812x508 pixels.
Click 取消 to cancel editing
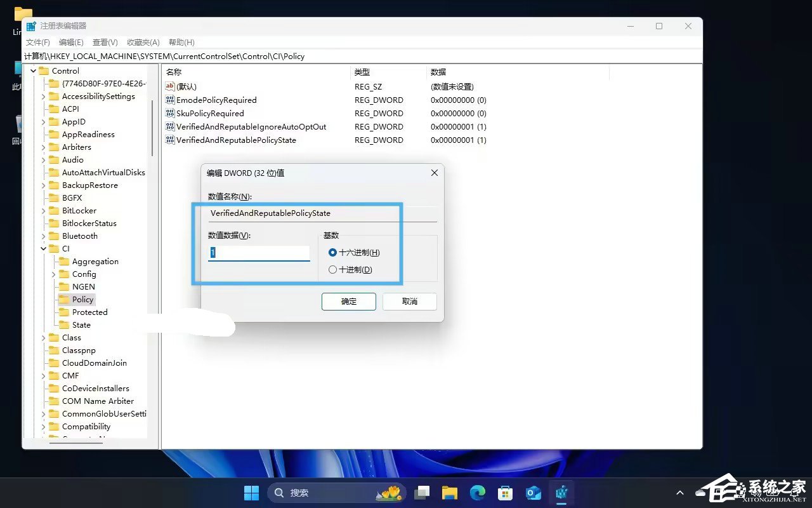[410, 302]
